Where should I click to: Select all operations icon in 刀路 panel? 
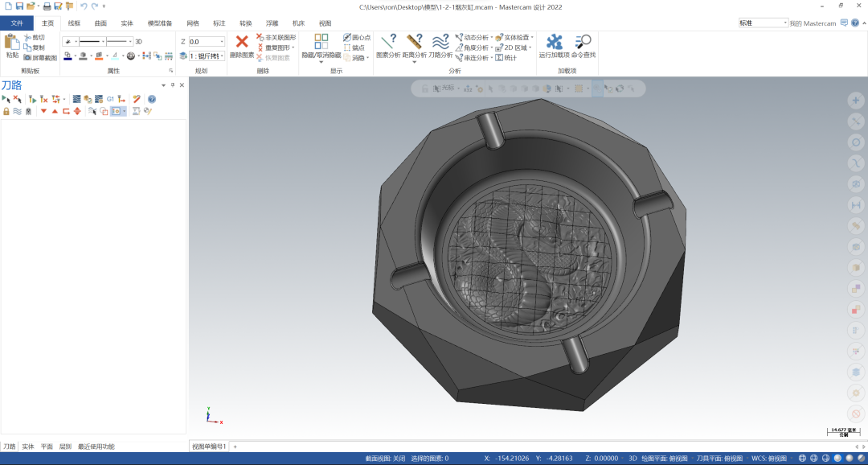pos(6,99)
